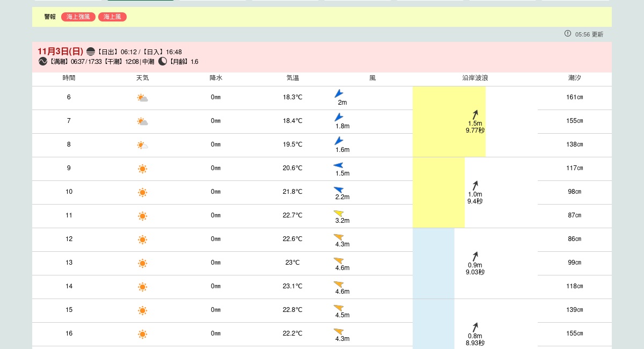
Task: Click the blue wind arrow for 2m
Action: [x=339, y=93]
